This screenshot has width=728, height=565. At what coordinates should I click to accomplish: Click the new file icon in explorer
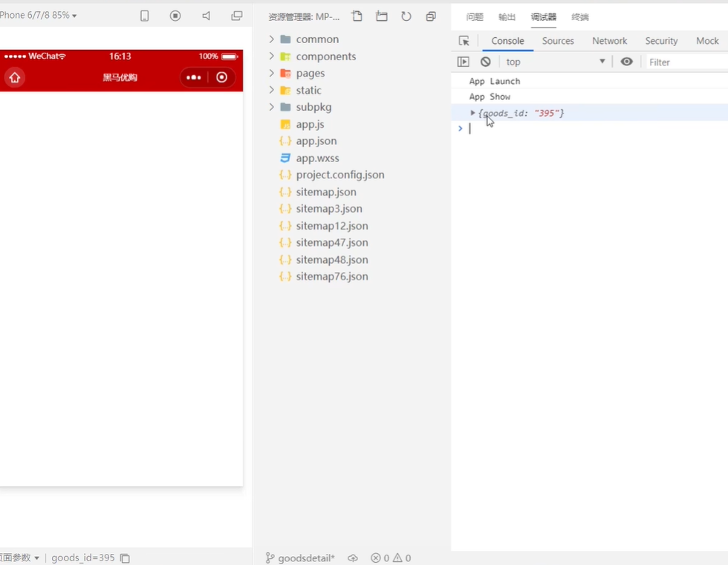[x=357, y=16]
